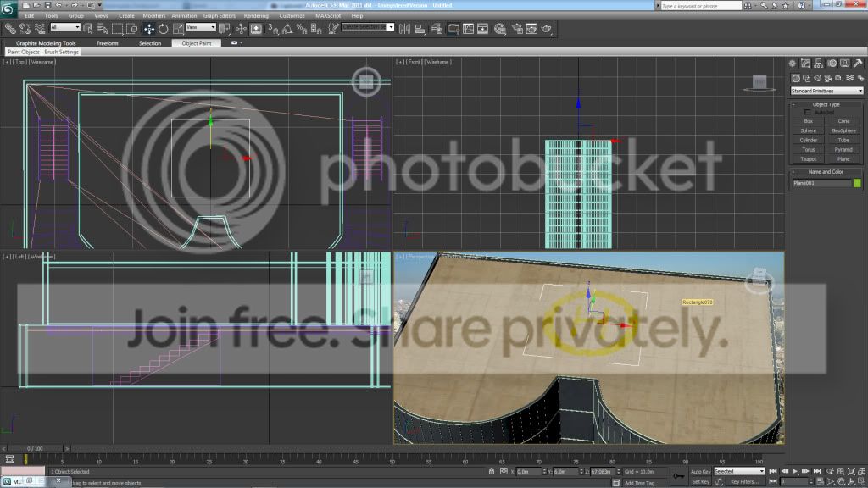Toggle Angle Snap in main toolbar
This screenshot has width=868, height=488.
287,29
